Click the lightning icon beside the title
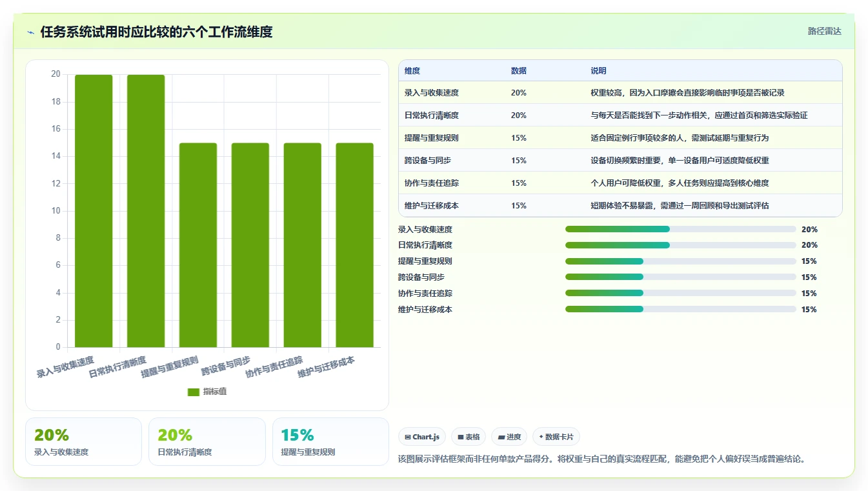Viewport: 868px width, 491px height. [x=31, y=32]
